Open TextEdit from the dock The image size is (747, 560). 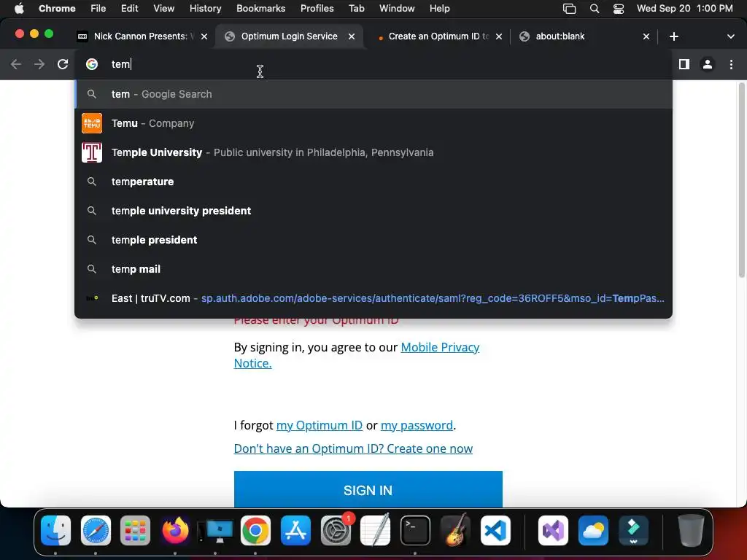[376, 530]
